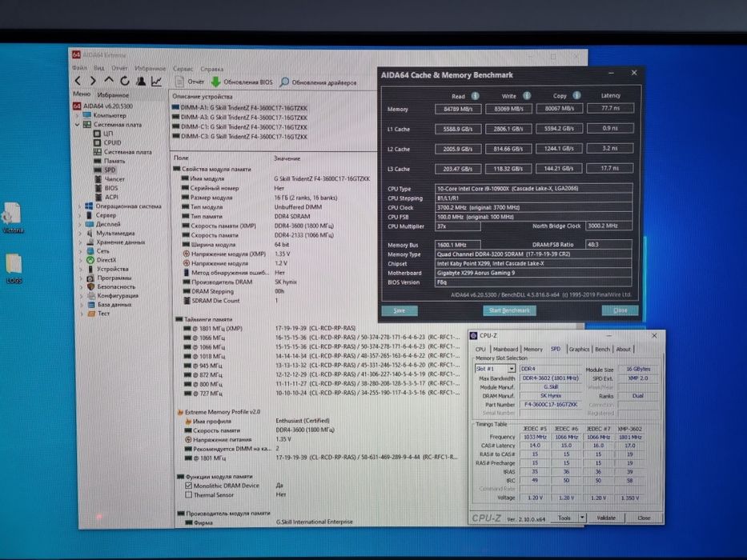Screen dimensions: 747x560
Task: Open Файл menu in AIDA64
Action: pyautogui.click(x=79, y=68)
